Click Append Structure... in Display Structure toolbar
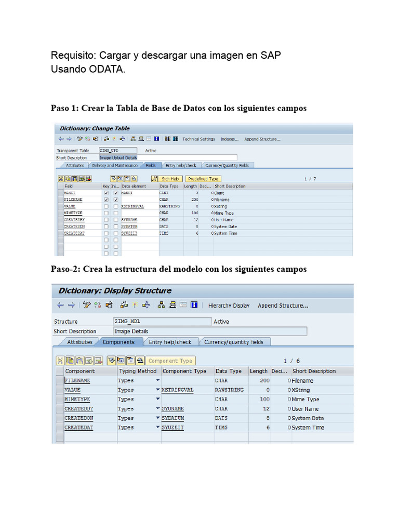 [283, 305]
